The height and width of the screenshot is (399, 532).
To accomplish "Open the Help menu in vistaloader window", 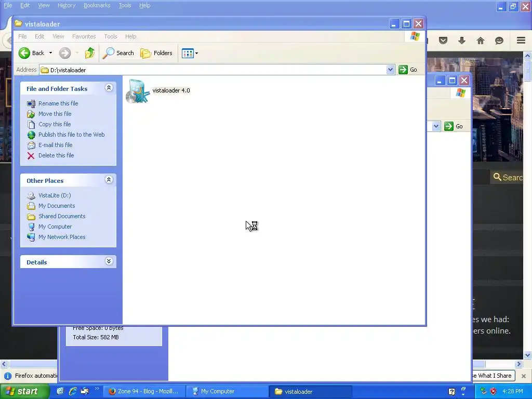I will pyautogui.click(x=130, y=36).
